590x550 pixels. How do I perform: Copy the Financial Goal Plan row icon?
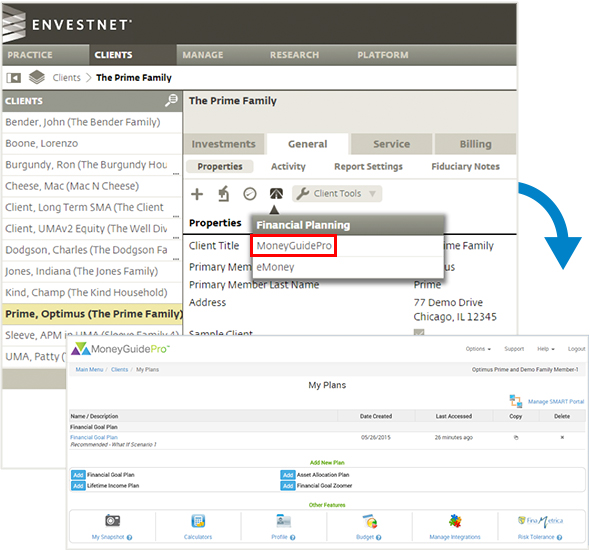pos(516,438)
